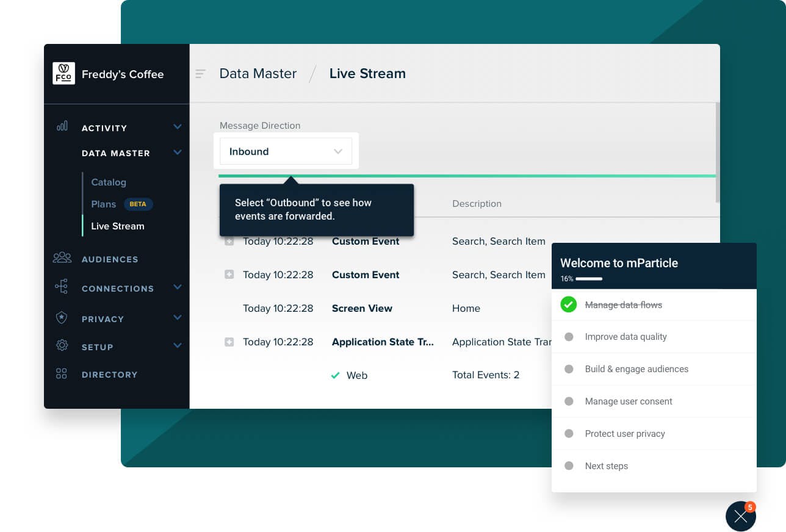Viewport: 786px width, 532px height.
Task: Collapse the Activity section chevron
Action: tap(178, 127)
